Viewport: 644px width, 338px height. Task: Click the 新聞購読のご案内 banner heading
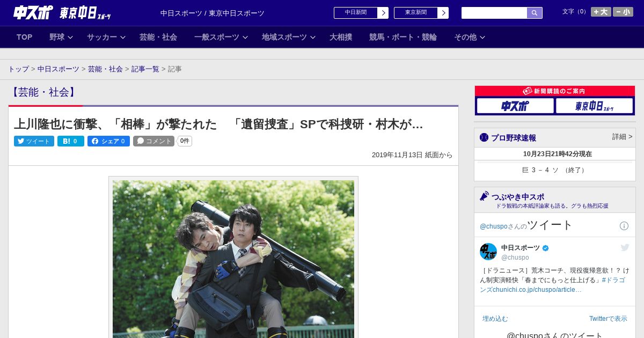pyautogui.click(x=555, y=91)
